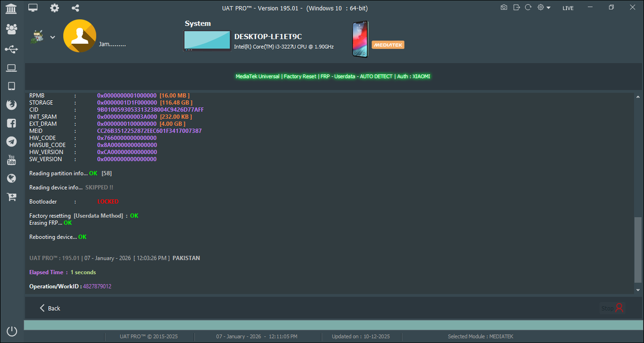Click the refresh icon in title bar

tap(528, 8)
